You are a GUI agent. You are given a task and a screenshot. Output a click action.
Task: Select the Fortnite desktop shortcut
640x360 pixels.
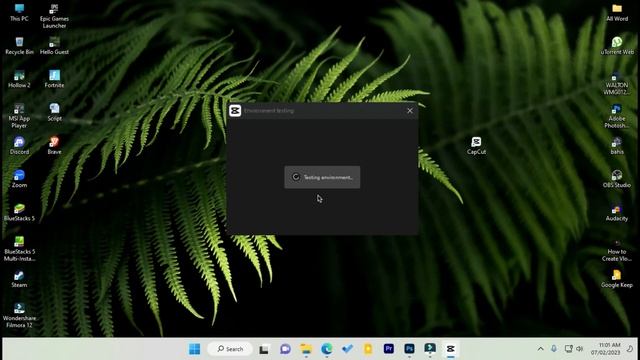point(54,79)
